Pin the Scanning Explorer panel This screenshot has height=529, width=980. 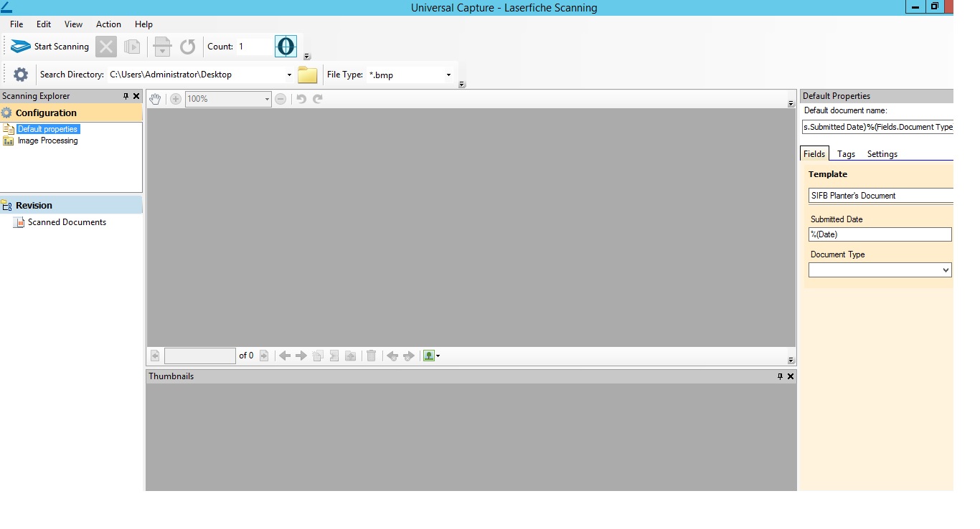pyautogui.click(x=126, y=96)
